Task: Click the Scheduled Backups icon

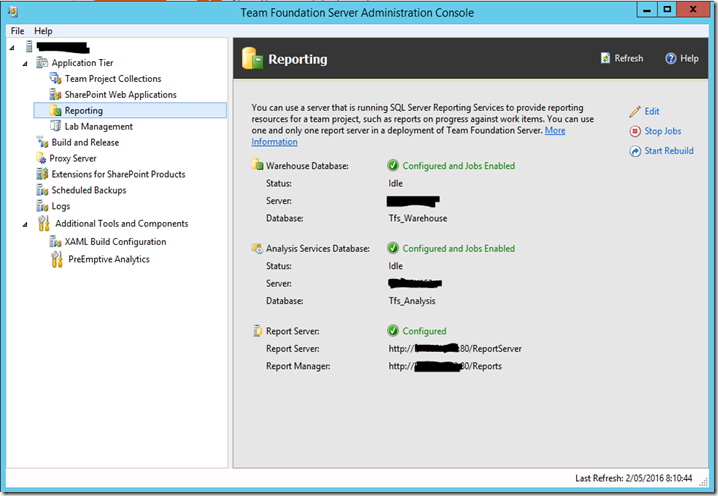Action: click(42, 190)
